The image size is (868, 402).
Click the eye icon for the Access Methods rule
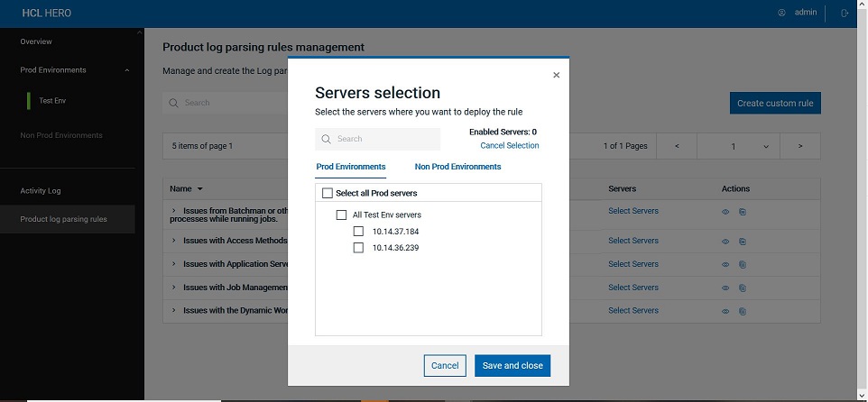click(725, 242)
